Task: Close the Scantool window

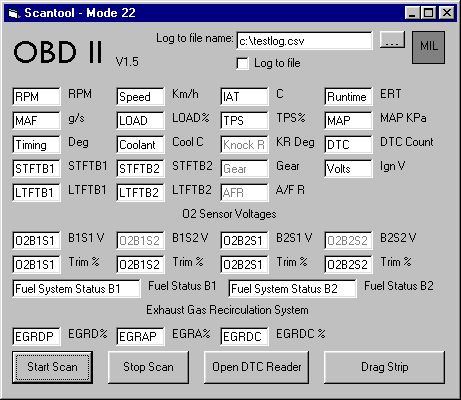Action: [x=446, y=13]
